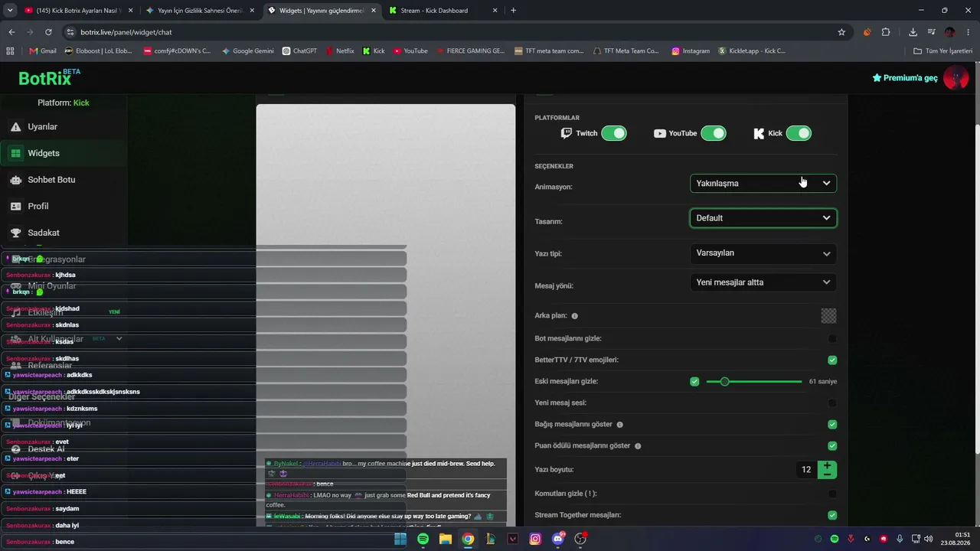Open Instagram from the taskbar
Viewport: 980px width, 551px height.
click(535, 539)
